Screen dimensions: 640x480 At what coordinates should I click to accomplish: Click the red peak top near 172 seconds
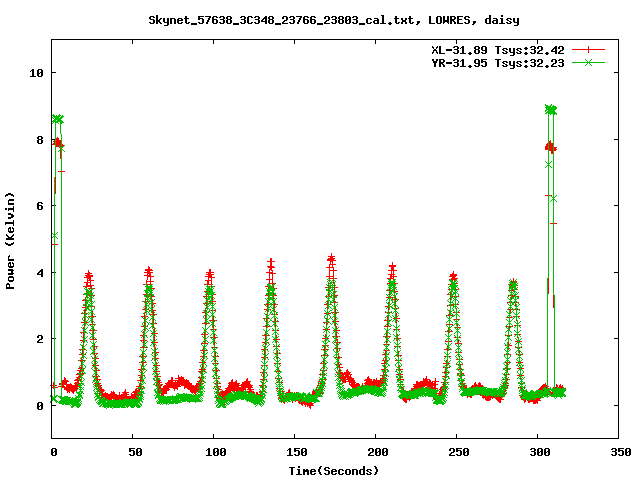(331, 259)
